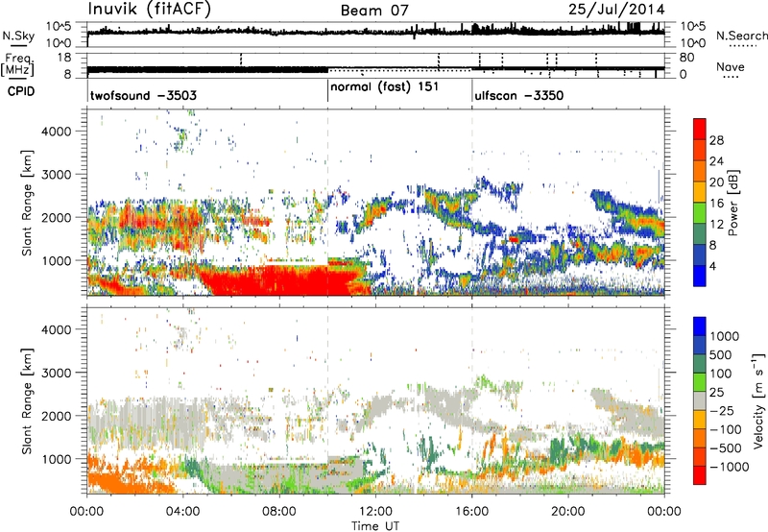Click the blue bottom segment of Power colorbar
The height and width of the screenshot is (532, 768).
700,276
